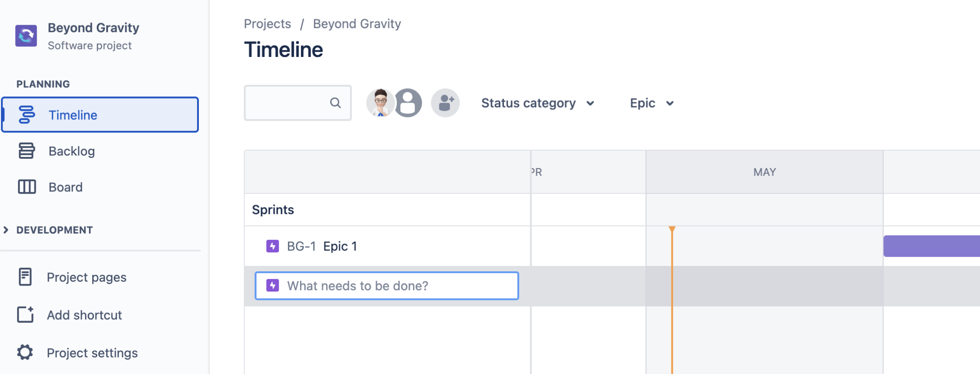This screenshot has height=374, width=980.
Task: Open the Epic filter dropdown
Action: 651,103
